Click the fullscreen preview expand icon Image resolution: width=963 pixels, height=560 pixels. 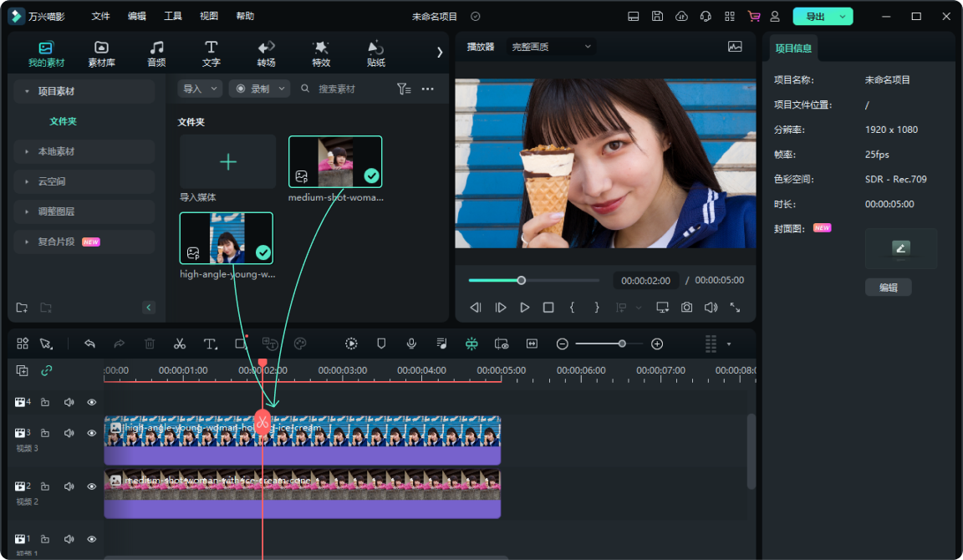tap(735, 308)
